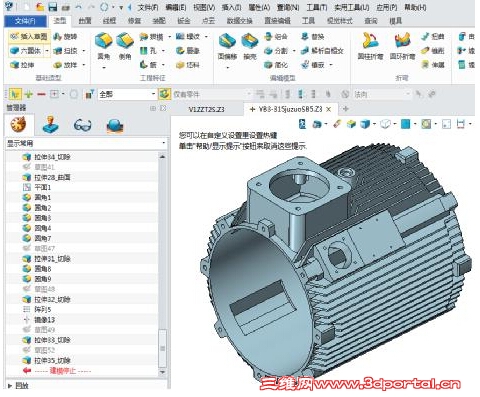Select the 螺纹 thread tool
Viewport: 480px width, 397px height.
coord(187,36)
